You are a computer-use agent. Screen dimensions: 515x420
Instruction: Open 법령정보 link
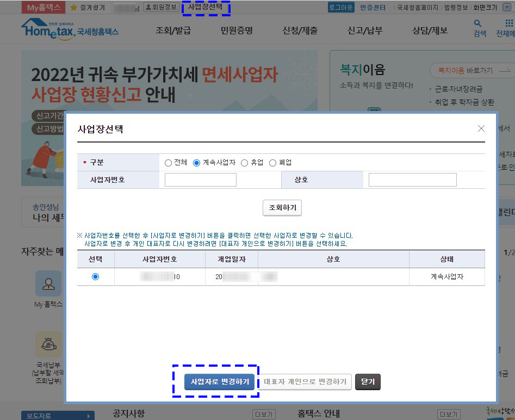(x=456, y=7)
